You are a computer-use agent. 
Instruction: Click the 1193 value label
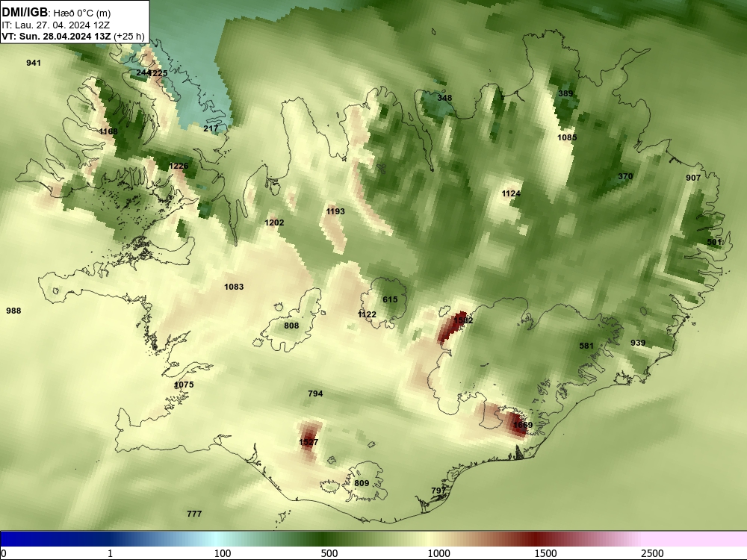pos(335,211)
